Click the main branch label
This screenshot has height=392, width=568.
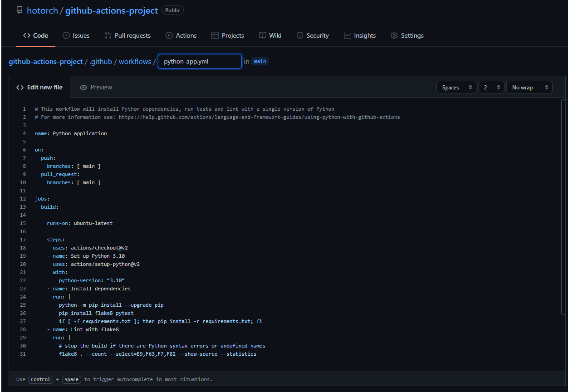pos(260,61)
